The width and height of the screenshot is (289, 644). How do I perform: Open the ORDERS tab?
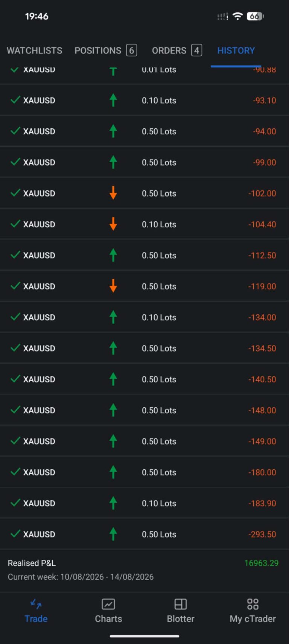pyautogui.click(x=177, y=50)
